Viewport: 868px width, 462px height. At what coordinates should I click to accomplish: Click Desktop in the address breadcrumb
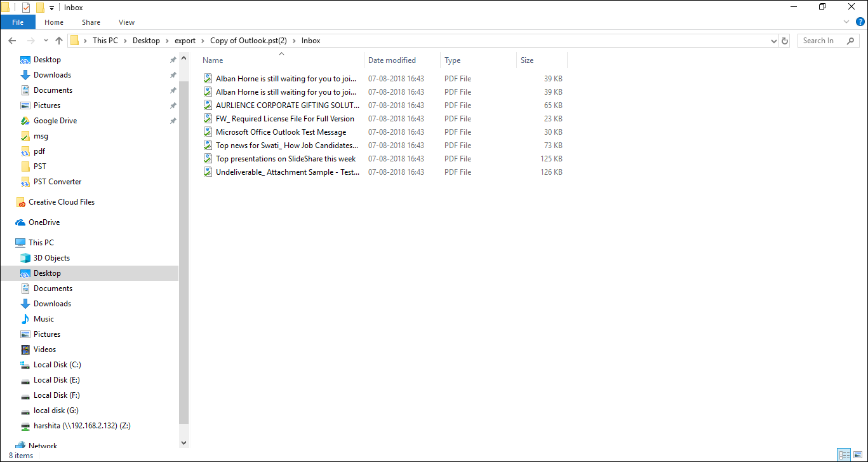pyautogui.click(x=146, y=41)
